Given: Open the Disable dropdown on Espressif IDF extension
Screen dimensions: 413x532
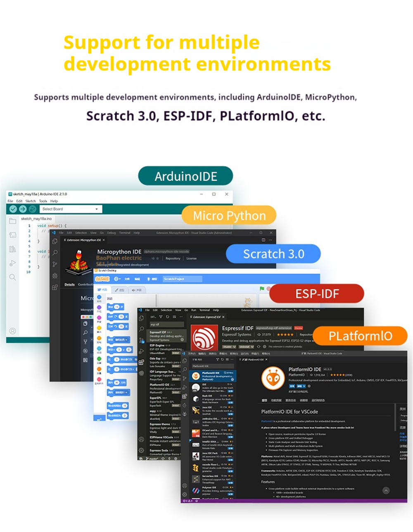Looking at the screenshot, I should tap(229, 347).
